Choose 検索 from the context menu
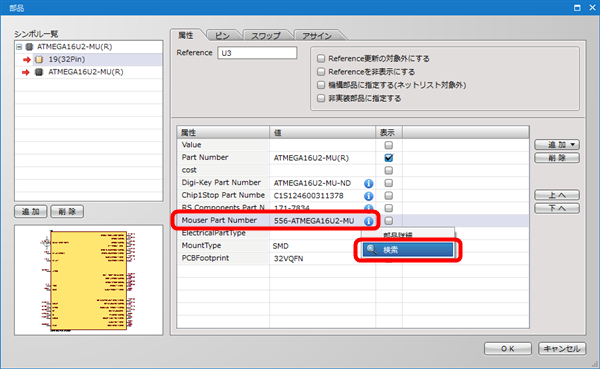This screenshot has height=369, width=600. (408, 250)
